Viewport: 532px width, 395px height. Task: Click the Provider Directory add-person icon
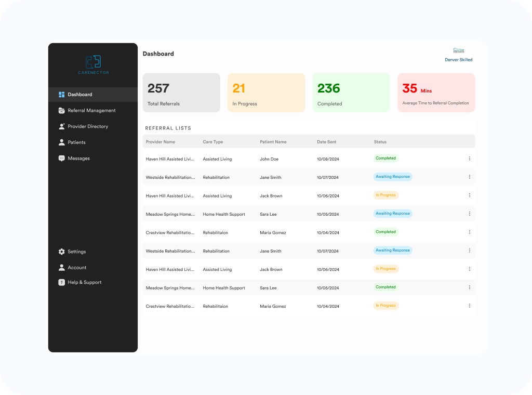tap(61, 126)
